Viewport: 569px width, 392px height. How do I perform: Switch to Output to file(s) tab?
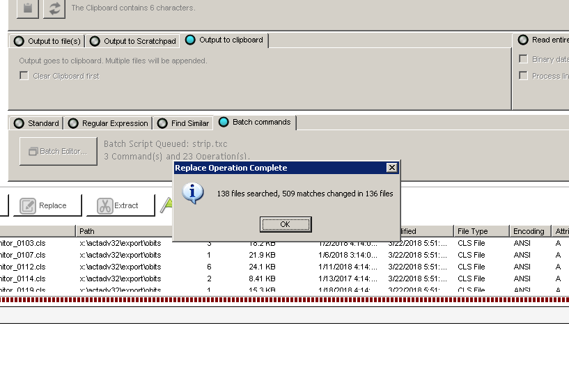tap(47, 41)
